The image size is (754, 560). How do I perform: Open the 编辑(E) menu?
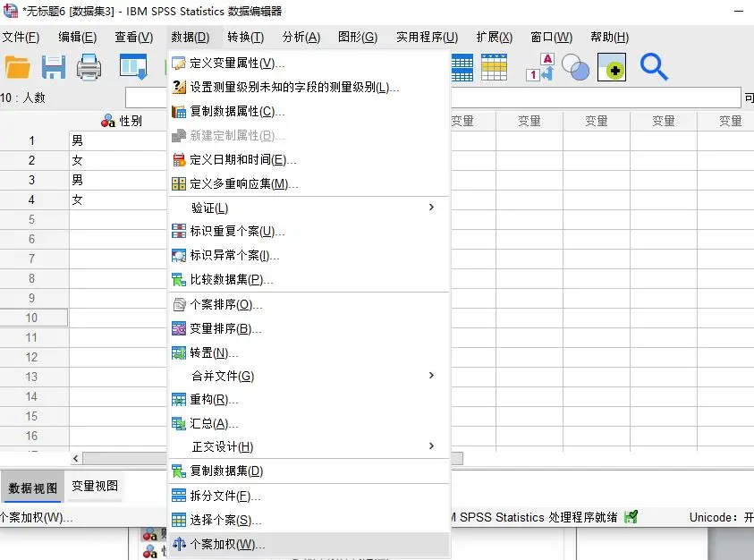point(77,37)
